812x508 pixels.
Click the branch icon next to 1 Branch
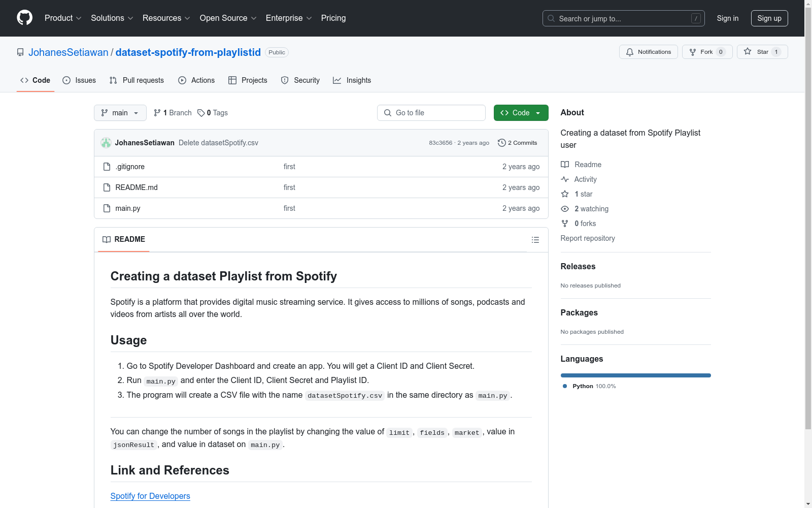click(x=157, y=113)
